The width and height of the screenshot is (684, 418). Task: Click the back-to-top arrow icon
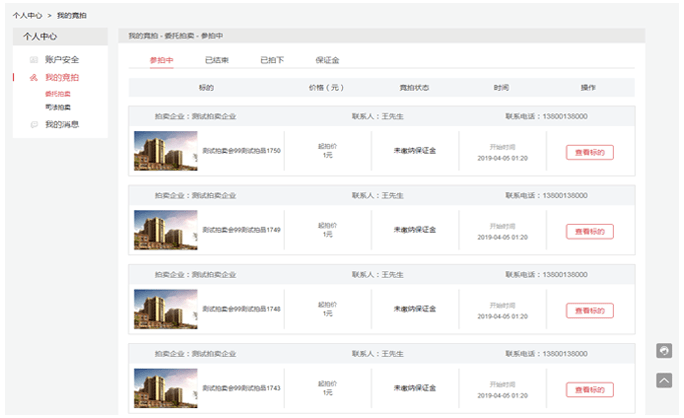664,380
